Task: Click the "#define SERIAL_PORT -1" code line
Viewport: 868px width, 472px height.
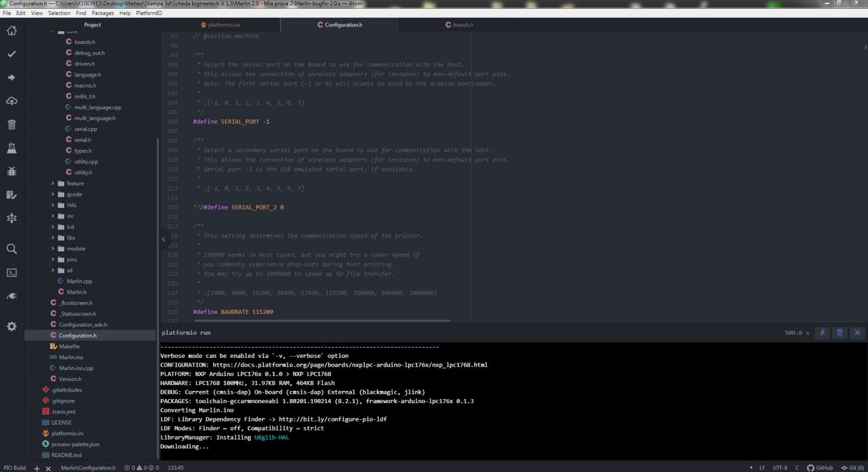Action: pos(231,122)
